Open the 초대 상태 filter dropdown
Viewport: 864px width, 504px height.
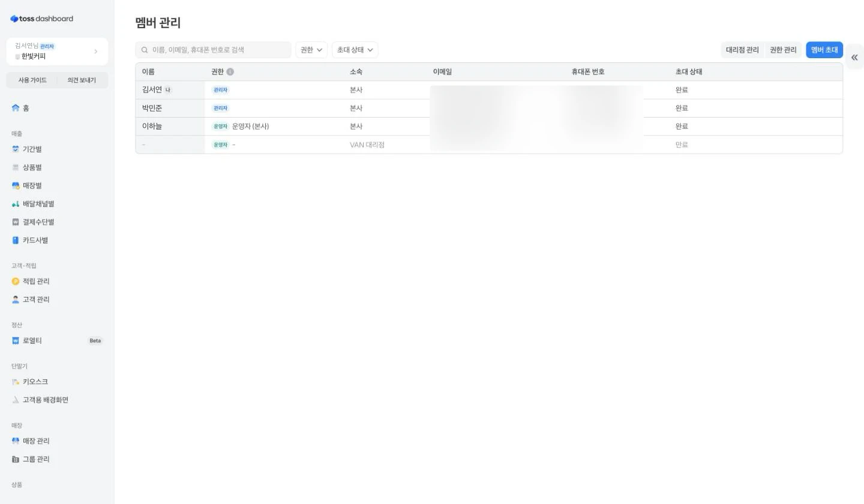click(355, 50)
